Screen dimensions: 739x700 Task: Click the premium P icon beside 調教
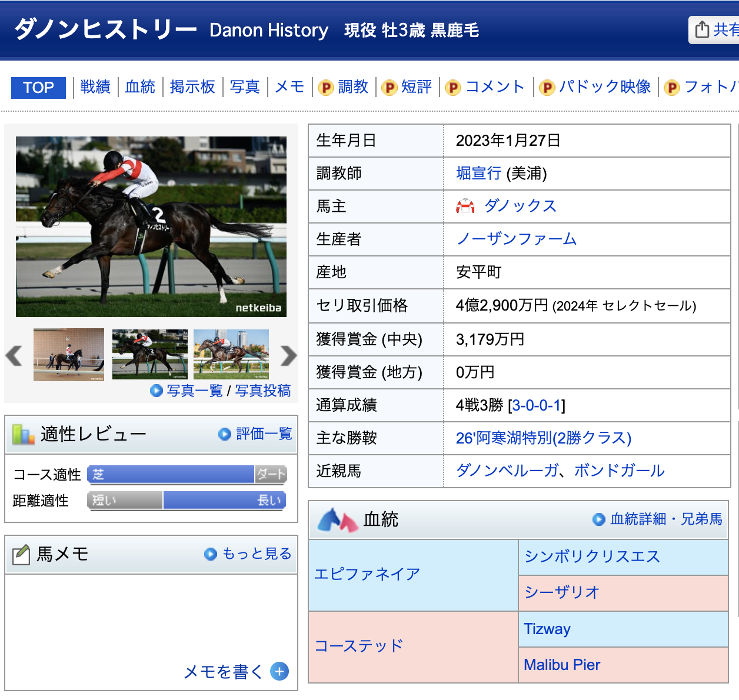pos(326,88)
